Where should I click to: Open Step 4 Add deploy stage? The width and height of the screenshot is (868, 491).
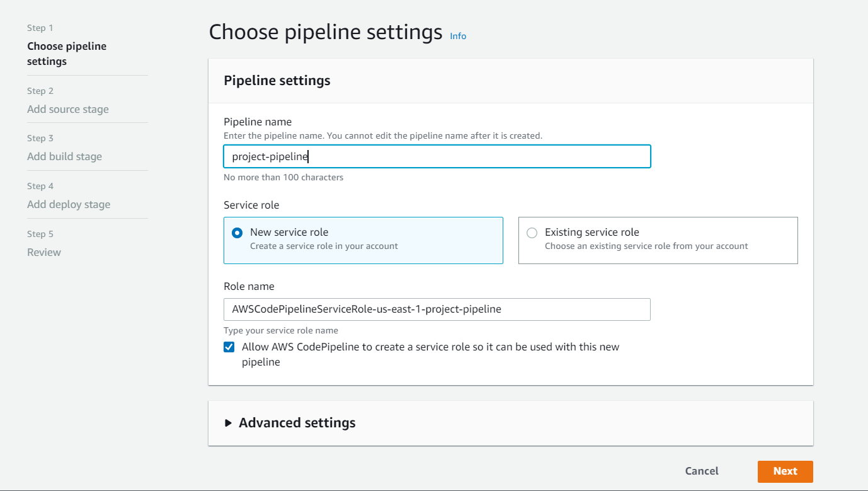tap(69, 204)
